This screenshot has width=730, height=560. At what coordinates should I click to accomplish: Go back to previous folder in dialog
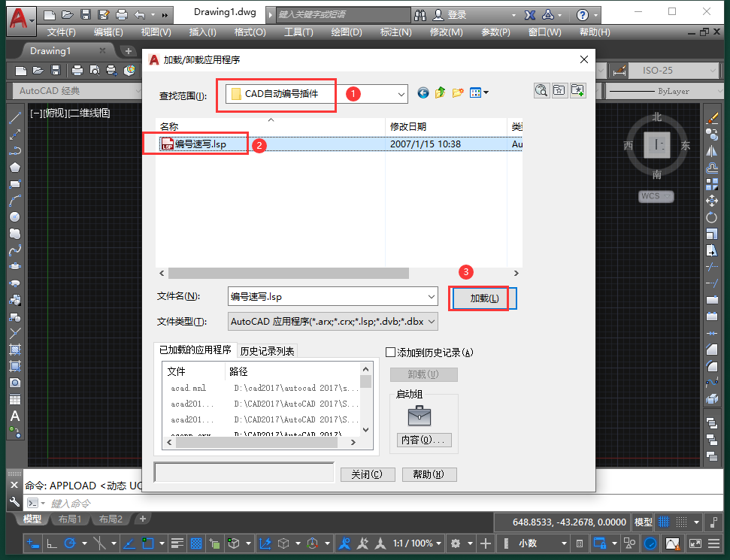pos(423,92)
